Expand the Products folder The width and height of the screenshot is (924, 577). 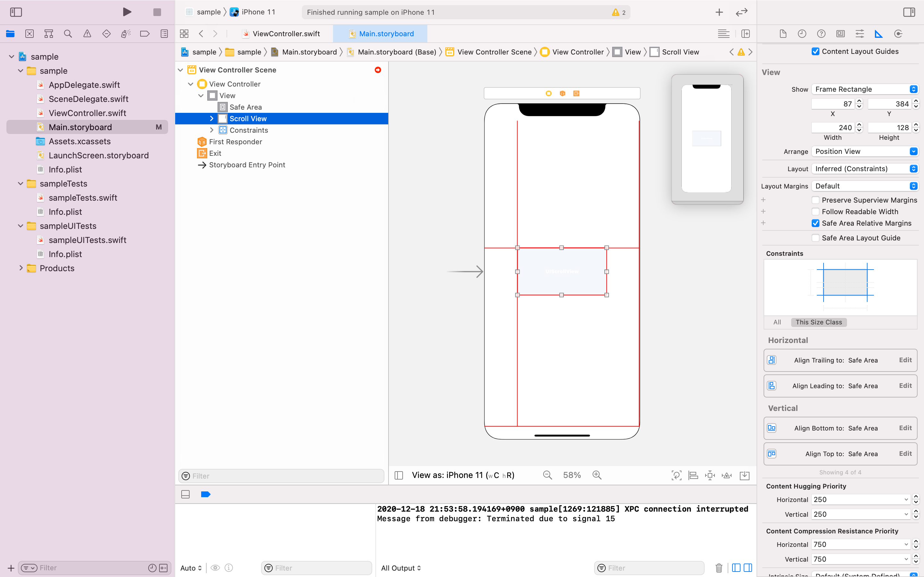(21, 268)
